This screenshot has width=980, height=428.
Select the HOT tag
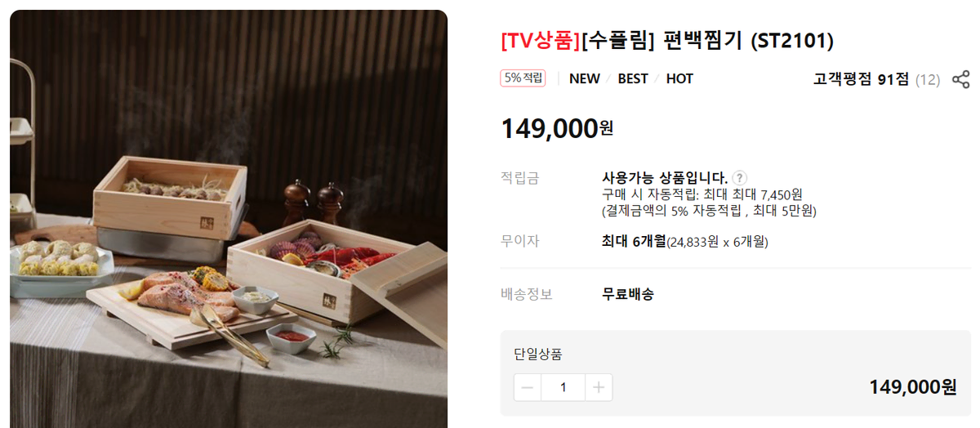(x=679, y=78)
